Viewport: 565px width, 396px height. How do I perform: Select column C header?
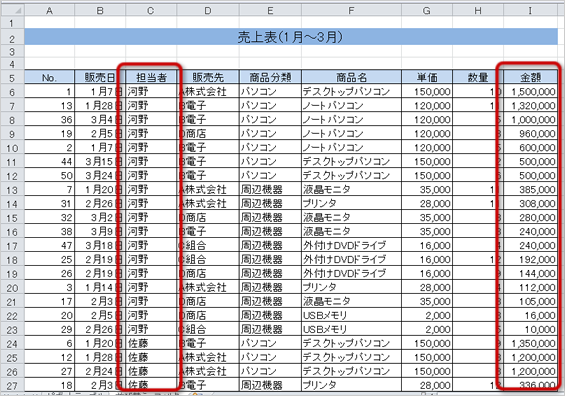[151, 10]
